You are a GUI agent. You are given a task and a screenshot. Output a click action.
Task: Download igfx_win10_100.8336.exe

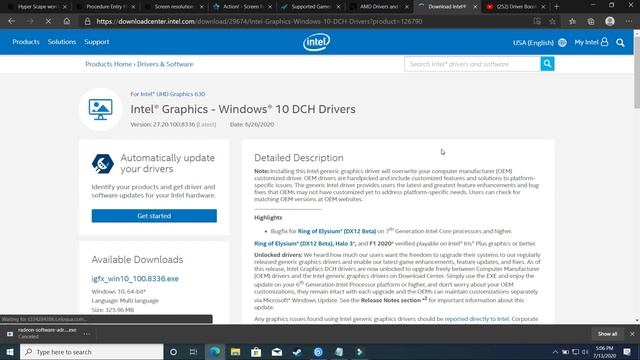pyautogui.click(x=135, y=278)
